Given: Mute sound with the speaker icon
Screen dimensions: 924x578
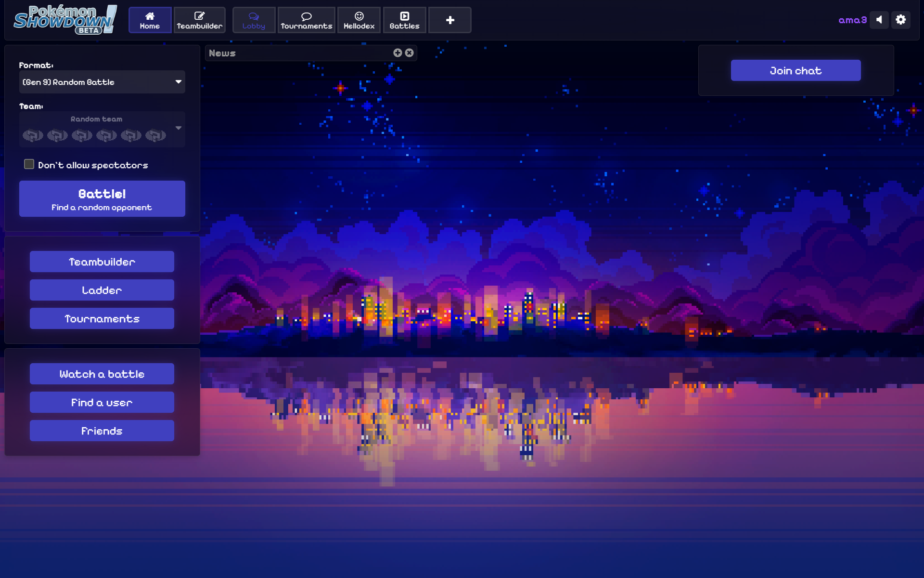Looking at the screenshot, I should coord(879,20).
